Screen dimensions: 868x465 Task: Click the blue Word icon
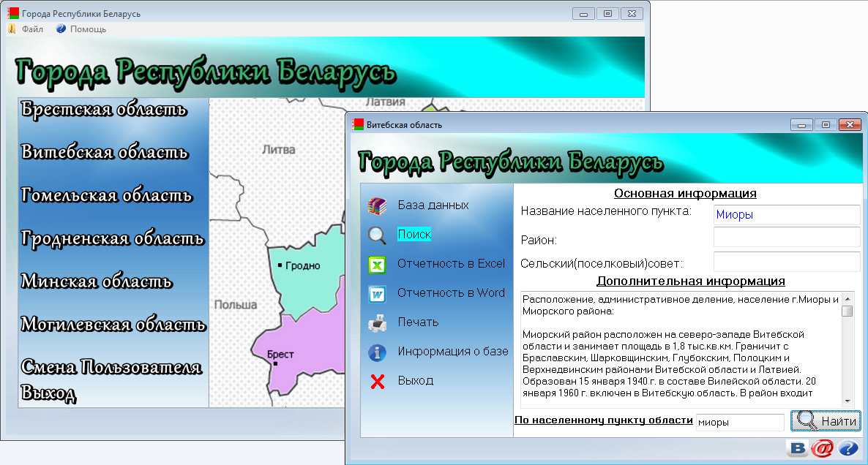click(377, 294)
